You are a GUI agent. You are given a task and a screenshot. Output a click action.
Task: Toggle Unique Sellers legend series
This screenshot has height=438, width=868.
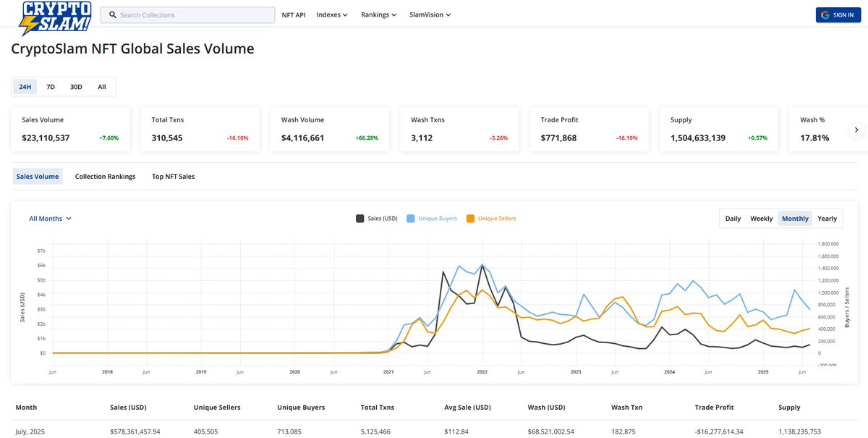coord(492,218)
